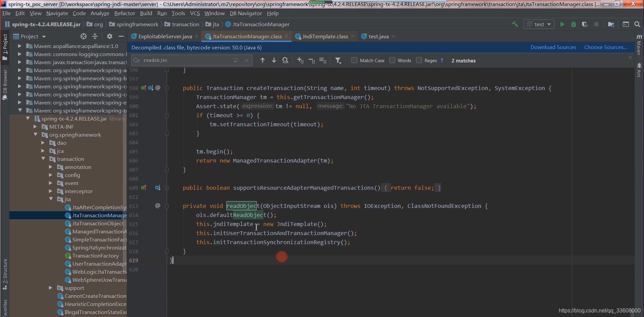This screenshot has height=317, width=644.
Task: Collapse the transaction package
Action: 43,159
